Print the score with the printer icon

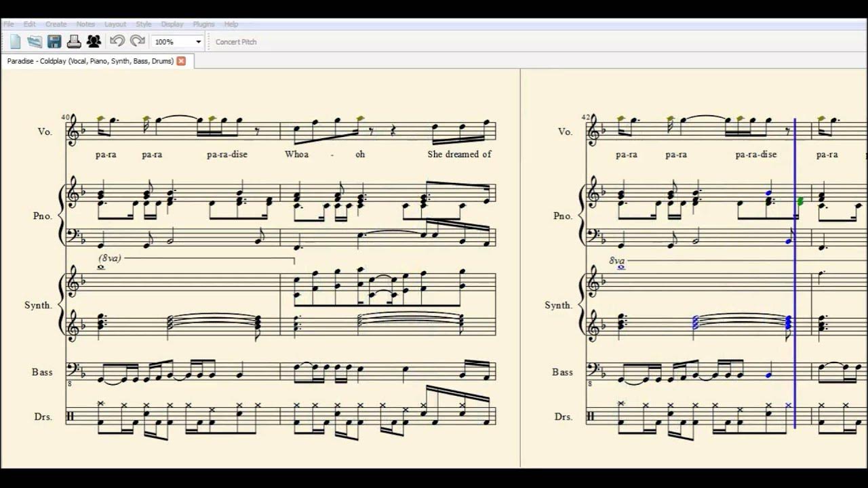click(x=74, y=41)
